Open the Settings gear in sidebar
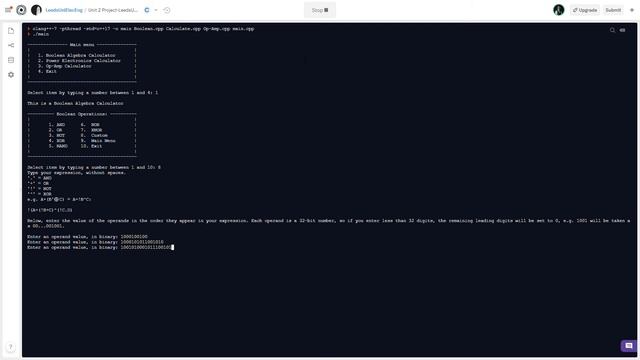Image resolution: width=640 pixels, height=360 pixels. [11, 75]
